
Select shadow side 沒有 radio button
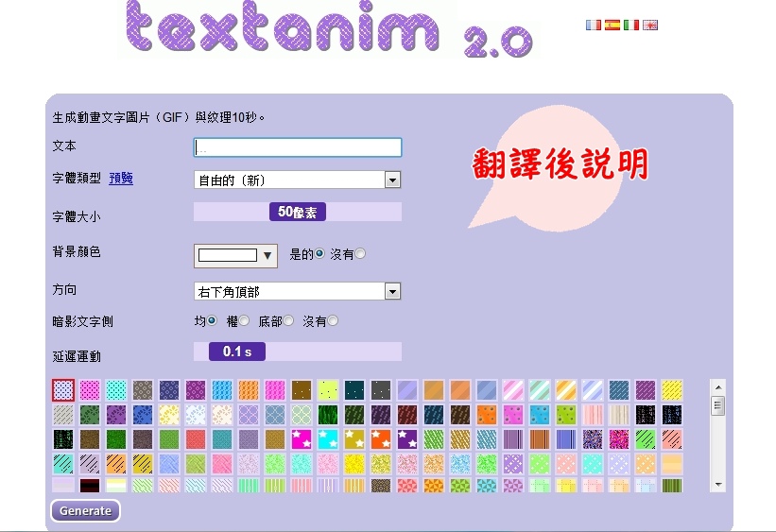[333, 320]
